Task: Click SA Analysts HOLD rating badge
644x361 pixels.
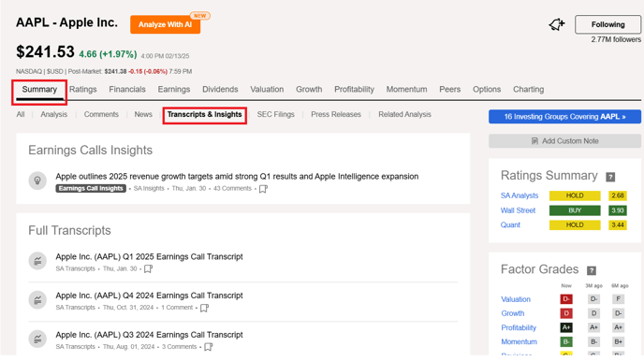Action: pos(575,195)
